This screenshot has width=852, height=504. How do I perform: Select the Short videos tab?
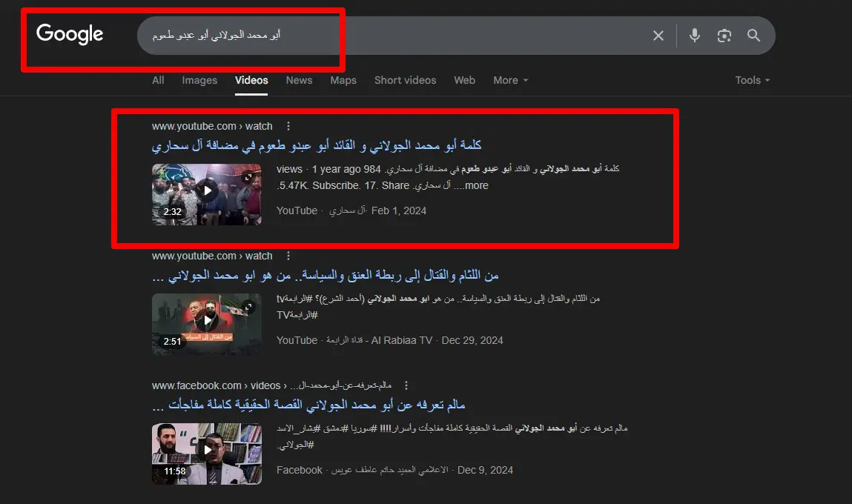click(405, 80)
